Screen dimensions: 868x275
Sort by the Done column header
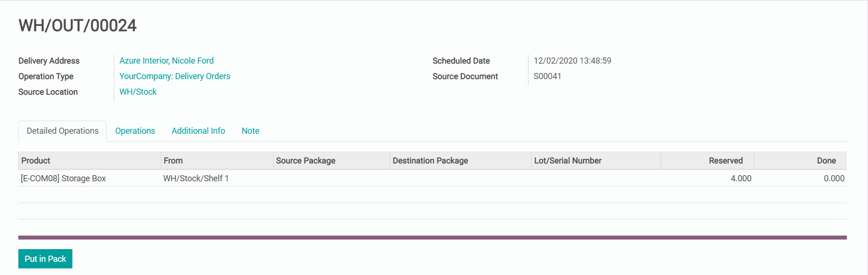(x=826, y=161)
